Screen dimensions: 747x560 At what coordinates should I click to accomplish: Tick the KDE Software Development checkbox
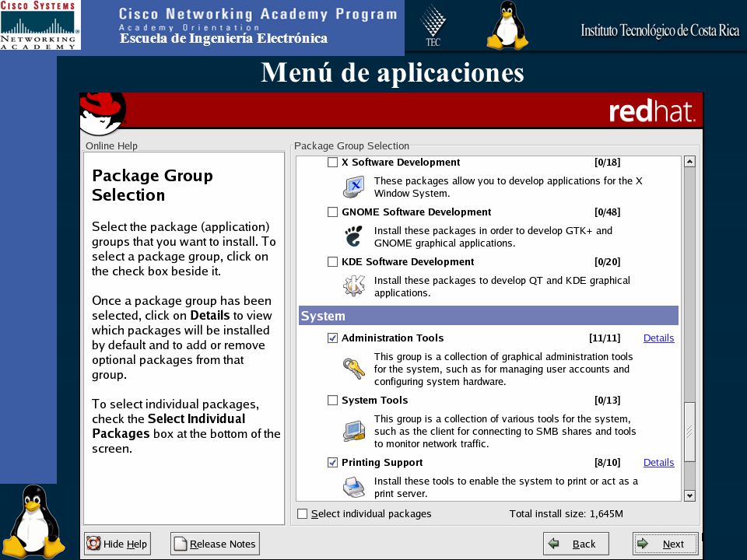click(332, 262)
